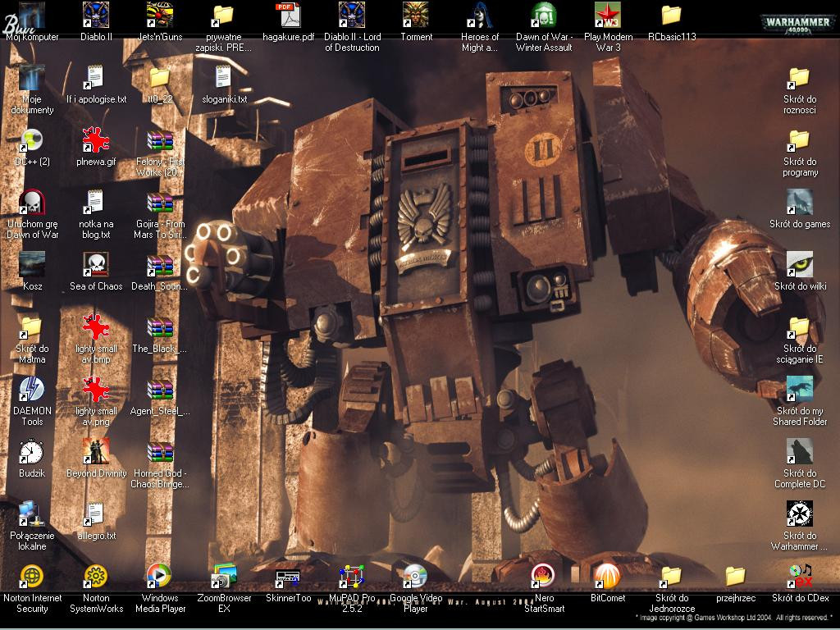Open Połączenie lokalne network connection
This screenshot has width=840, height=630.
(32, 514)
